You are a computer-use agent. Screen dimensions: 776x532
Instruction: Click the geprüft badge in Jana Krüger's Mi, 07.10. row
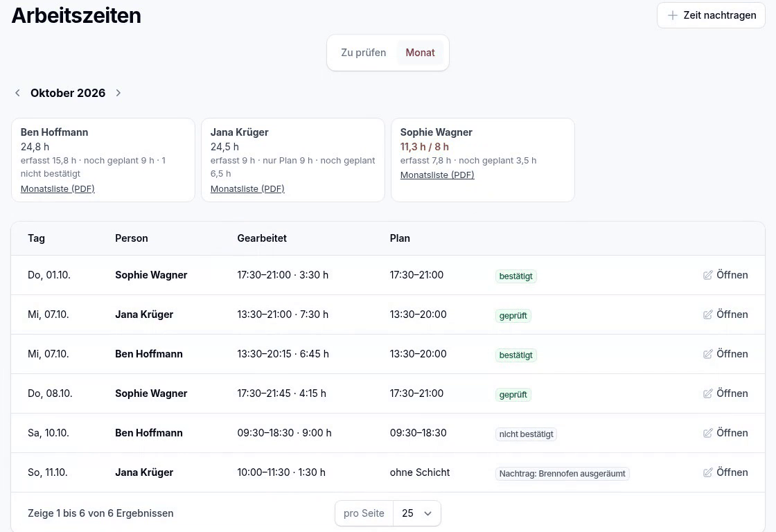(513, 316)
